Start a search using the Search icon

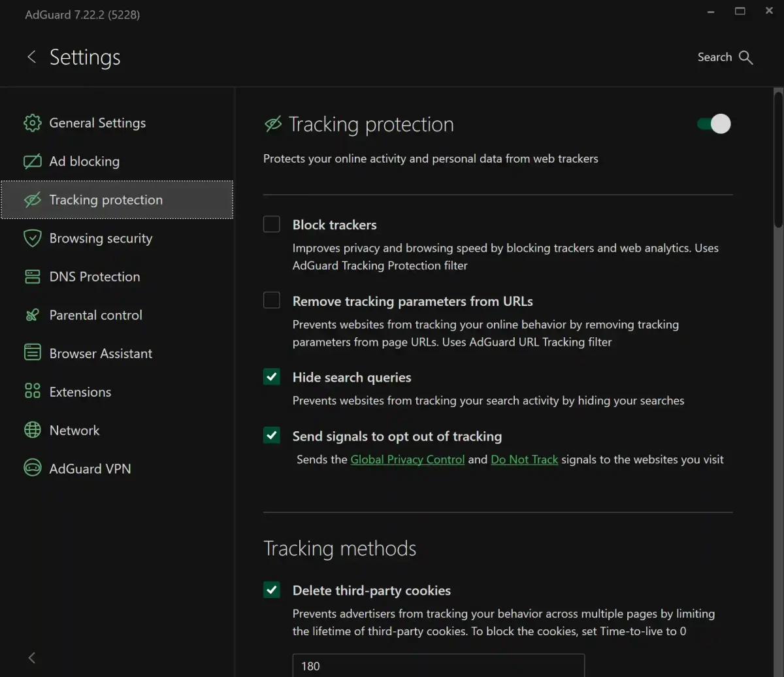(x=746, y=57)
